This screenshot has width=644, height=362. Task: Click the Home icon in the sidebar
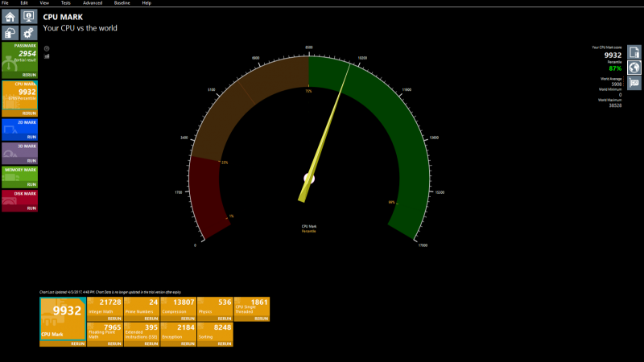click(x=10, y=16)
